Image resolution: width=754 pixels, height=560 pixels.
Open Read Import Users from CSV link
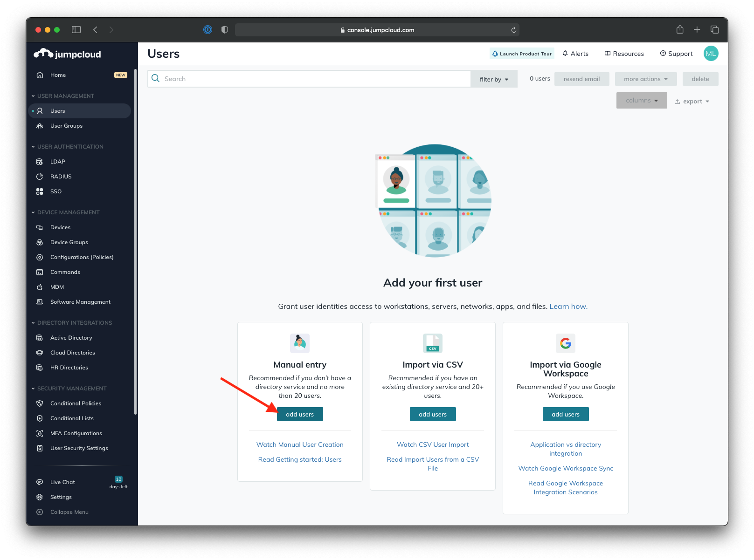433,464
